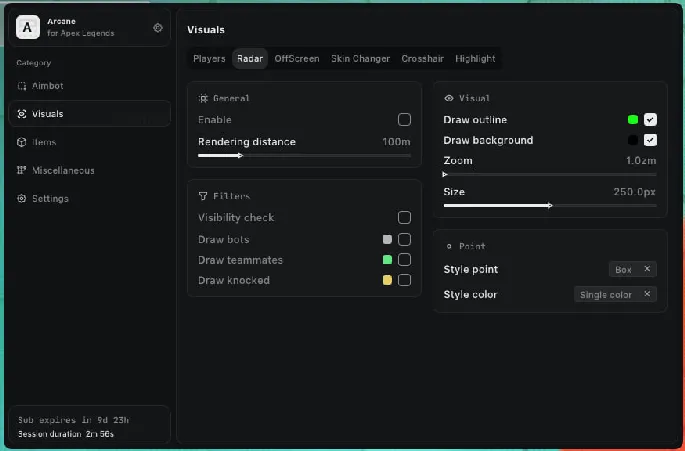The width and height of the screenshot is (685, 451).
Task: Toggle the Visibility check checkbox
Action: [x=404, y=218]
